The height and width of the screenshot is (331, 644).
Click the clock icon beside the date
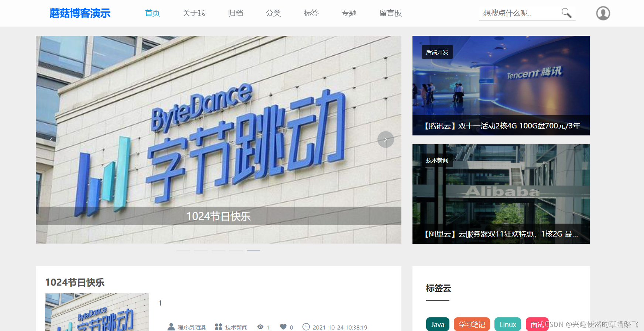pos(306,327)
